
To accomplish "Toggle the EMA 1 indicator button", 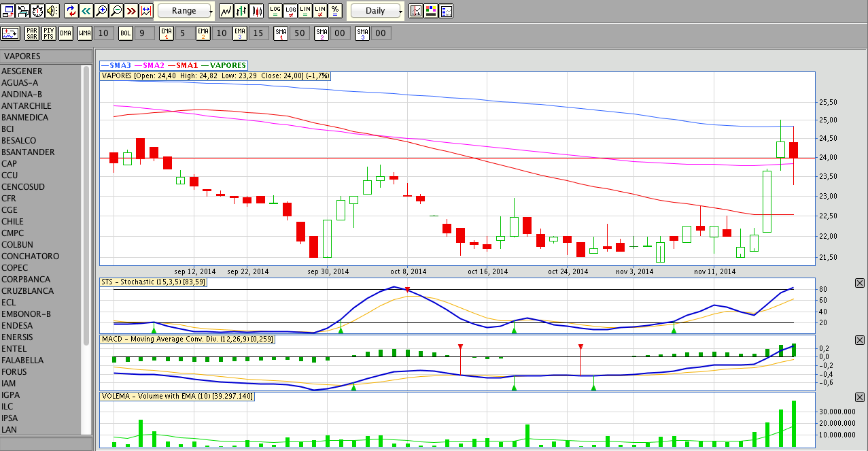I will point(167,33).
